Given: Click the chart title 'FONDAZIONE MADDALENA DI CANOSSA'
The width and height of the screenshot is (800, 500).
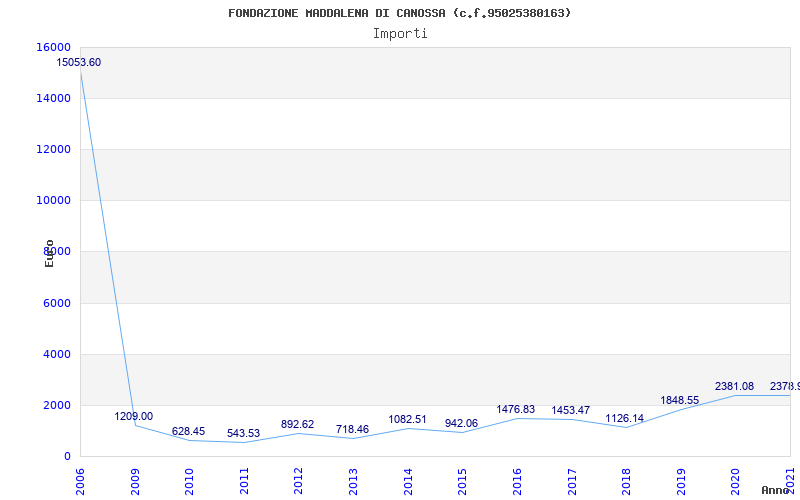Looking at the screenshot, I should [x=337, y=13].
